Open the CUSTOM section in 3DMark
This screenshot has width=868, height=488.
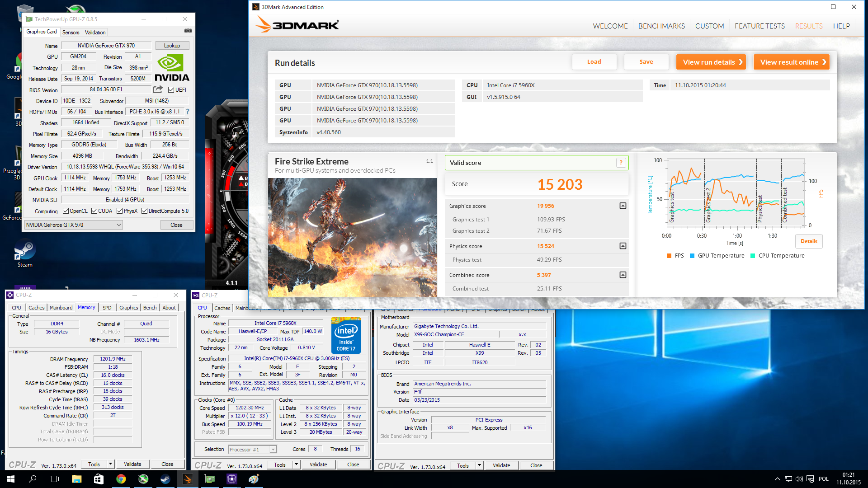(709, 26)
